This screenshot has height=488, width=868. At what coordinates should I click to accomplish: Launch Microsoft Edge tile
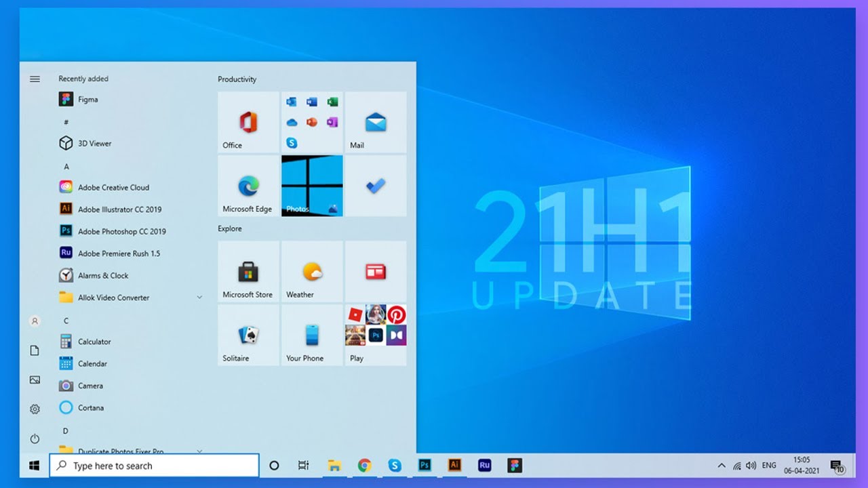tap(248, 186)
